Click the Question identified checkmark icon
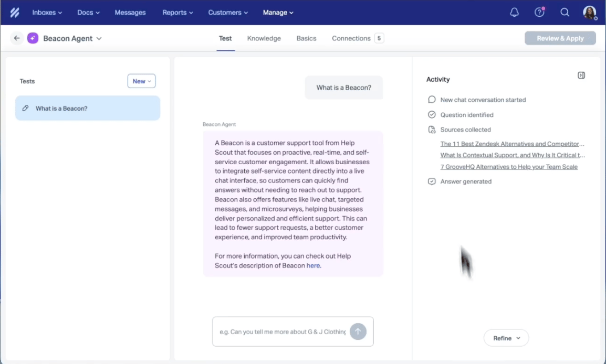 click(432, 115)
